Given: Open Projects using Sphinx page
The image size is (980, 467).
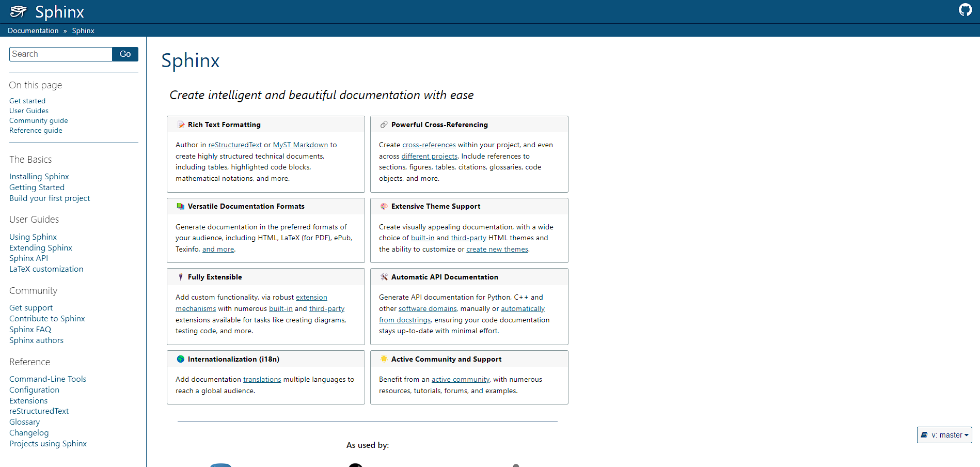Looking at the screenshot, I should (x=48, y=444).
